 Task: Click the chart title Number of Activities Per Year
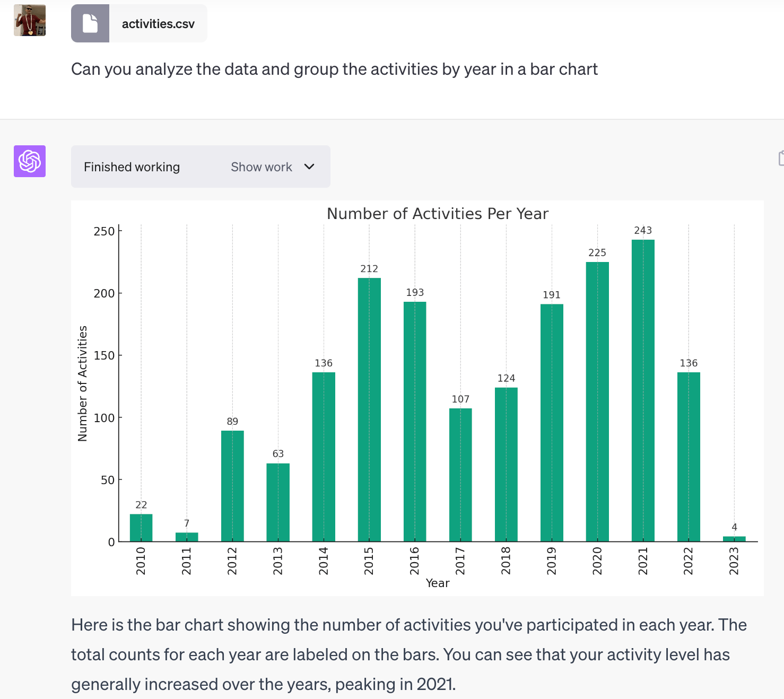pos(438,214)
